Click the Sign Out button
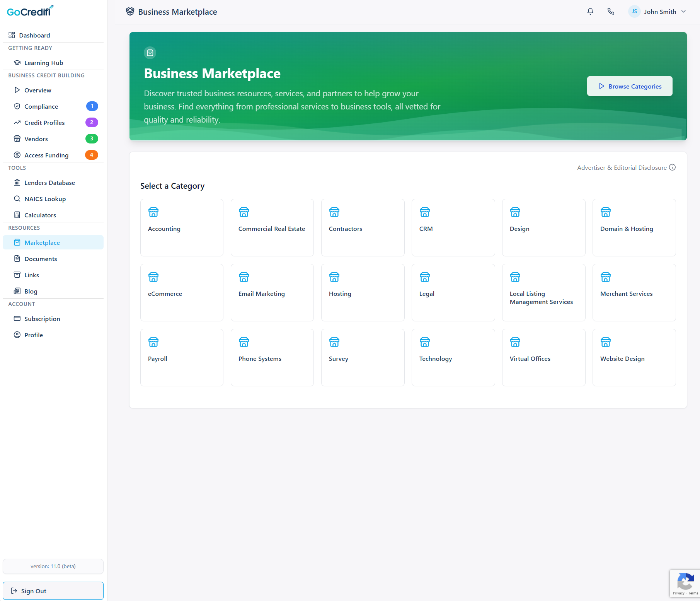700x601 pixels. coord(53,591)
